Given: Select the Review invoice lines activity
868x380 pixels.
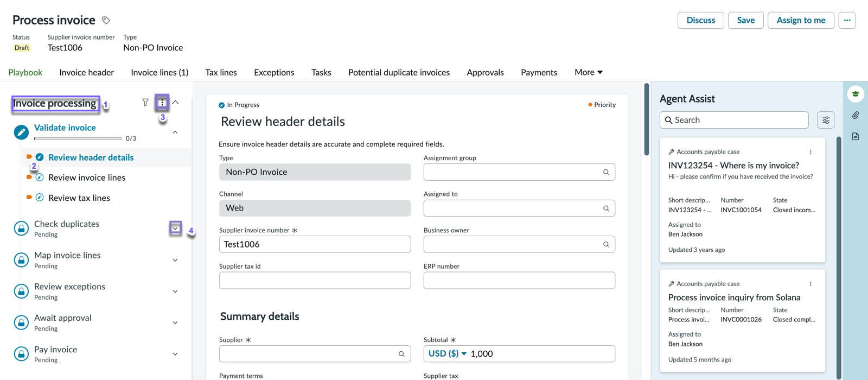Looking at the screenshot, I should coord(87,178).
